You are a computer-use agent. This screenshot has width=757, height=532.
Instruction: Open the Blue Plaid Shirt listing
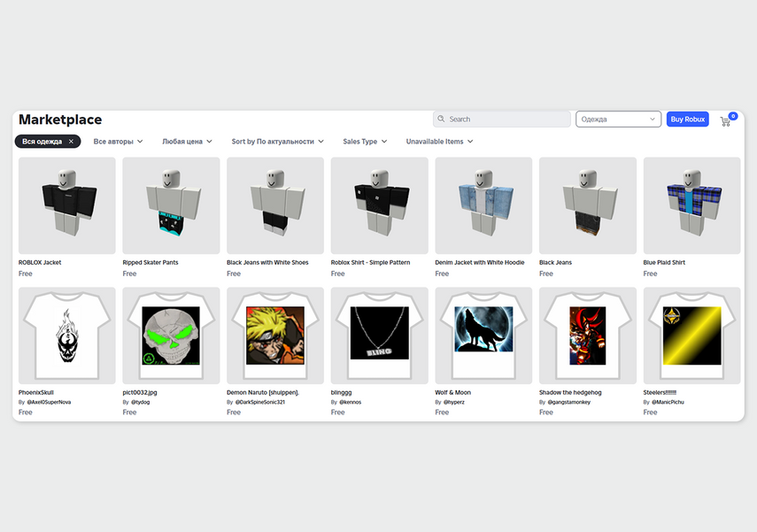tap(691, 205)
